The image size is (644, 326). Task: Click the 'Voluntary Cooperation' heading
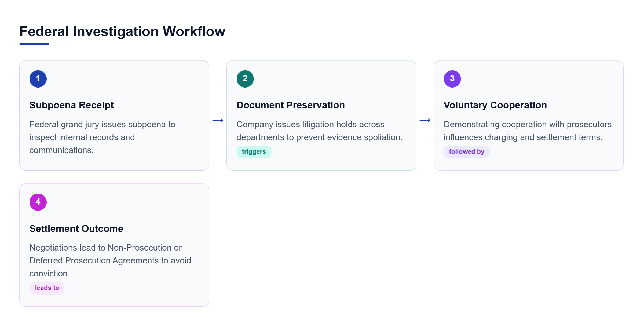coord(495,105)
